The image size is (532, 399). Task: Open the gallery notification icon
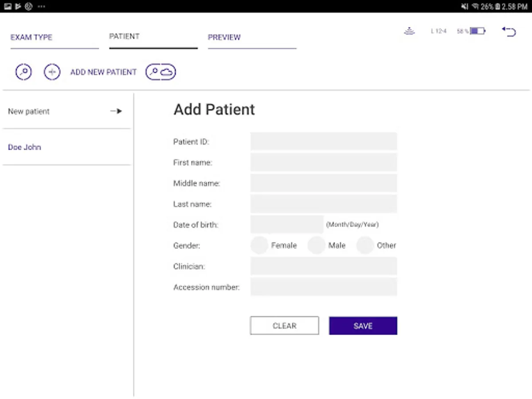pyautogui.click(x=7, y=6)
